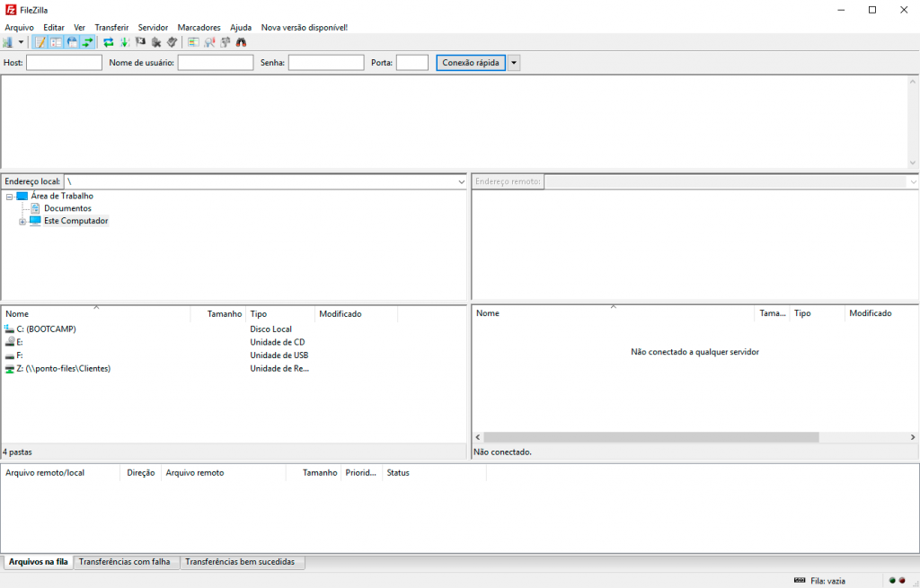The height and width of the screenshot is (588, 920).
Task: Expand the Este Computador tree node
Action: (22, 222)
